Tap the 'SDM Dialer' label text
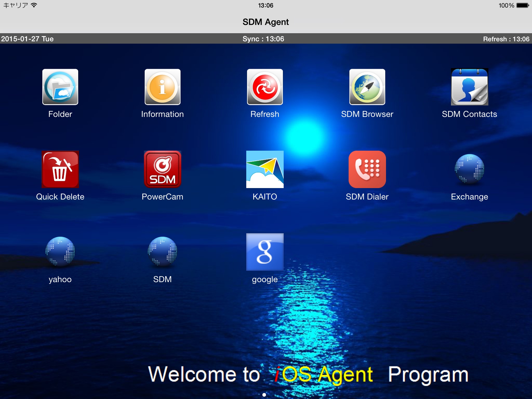The image size is (532, 399). pos(367,197)
